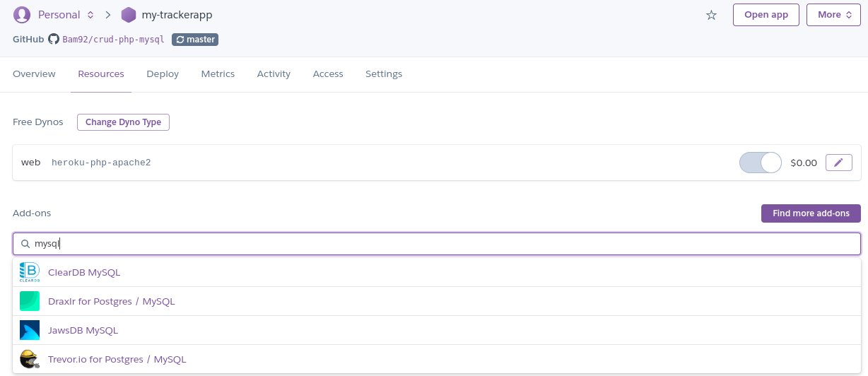Image resolution: width=868 pixels, height=376 pixels.
Task: View the Activity tab
Action: (x=274, y=74)
